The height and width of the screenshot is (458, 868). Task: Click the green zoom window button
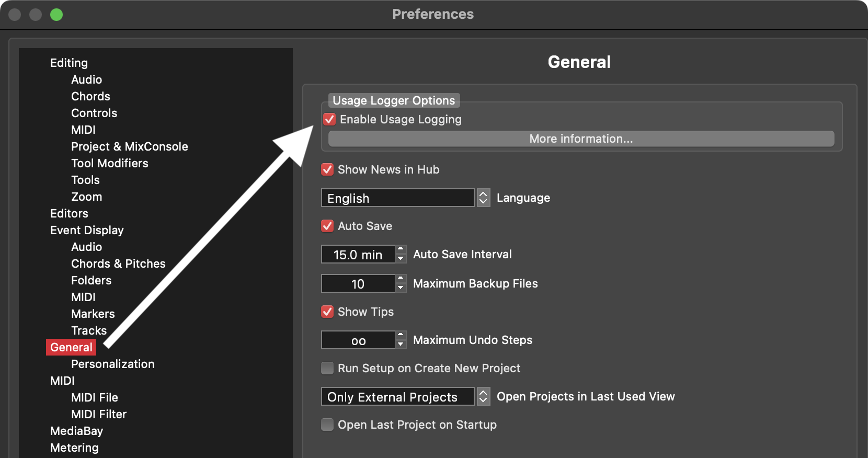coord(56,15)
